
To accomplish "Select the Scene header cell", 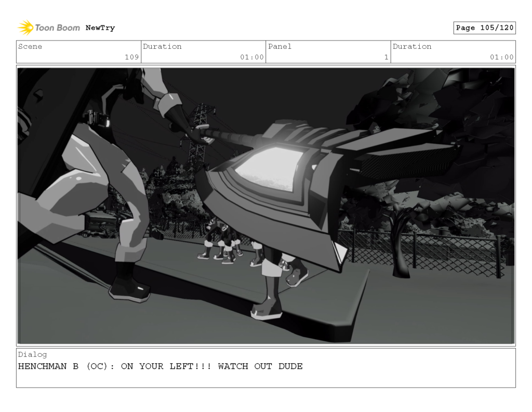I will (30, 46).
